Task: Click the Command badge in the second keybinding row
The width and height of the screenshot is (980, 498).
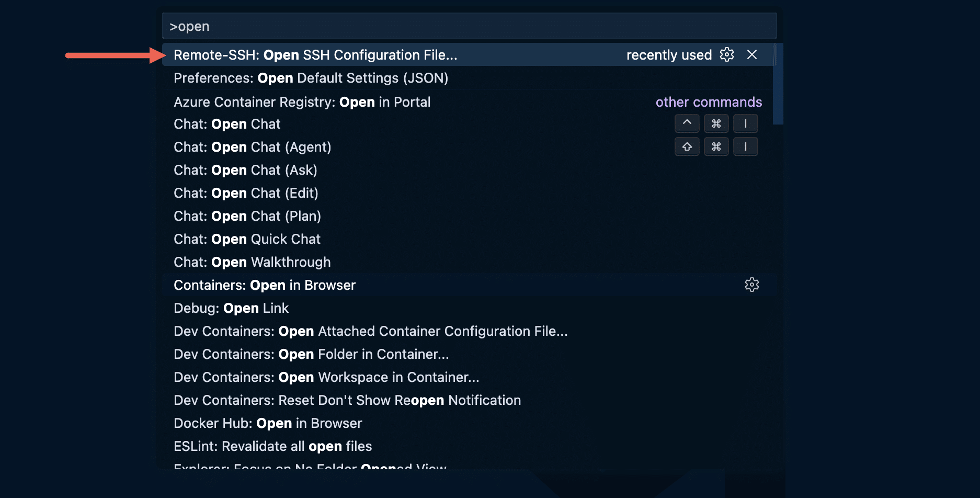Action: [x=716, y=146]
